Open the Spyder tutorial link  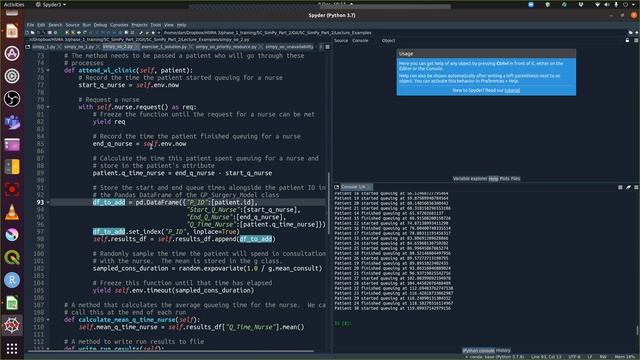click(512, 90)
